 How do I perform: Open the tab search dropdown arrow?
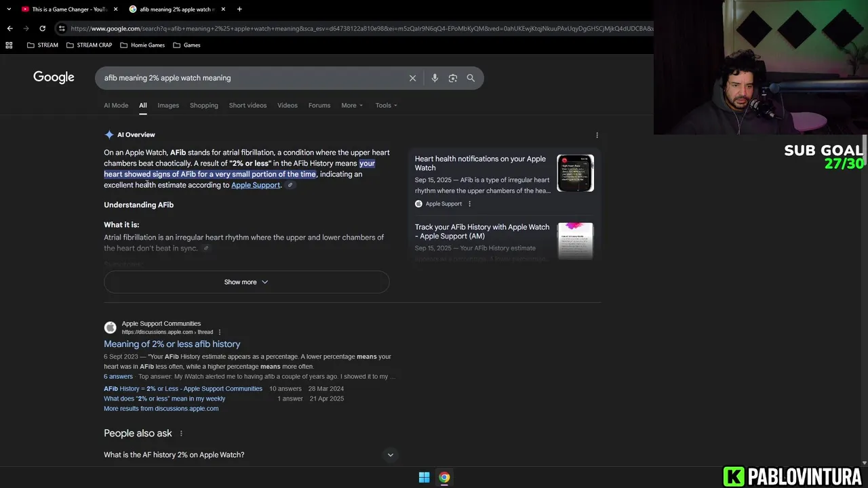click(x=9, y=9)
